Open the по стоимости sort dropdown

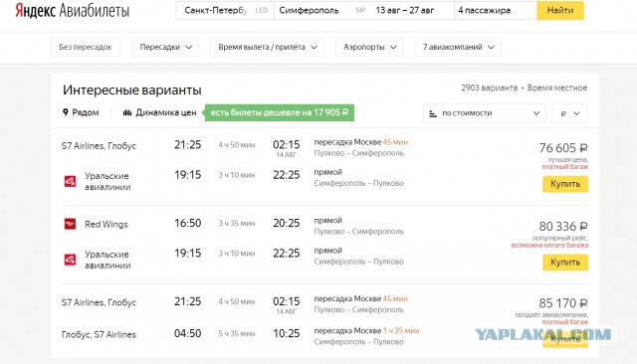[x=486, y=113]
